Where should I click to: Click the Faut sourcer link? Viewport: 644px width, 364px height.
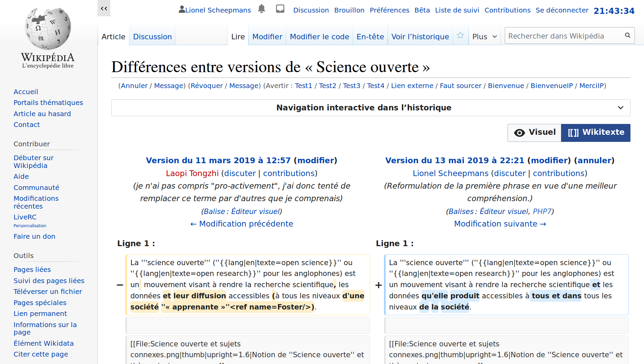(460, 86)
